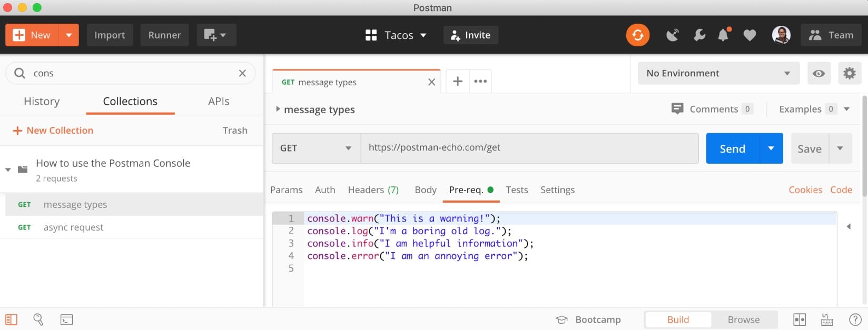
Task: Open the Runner
Action: pos(164,35)
